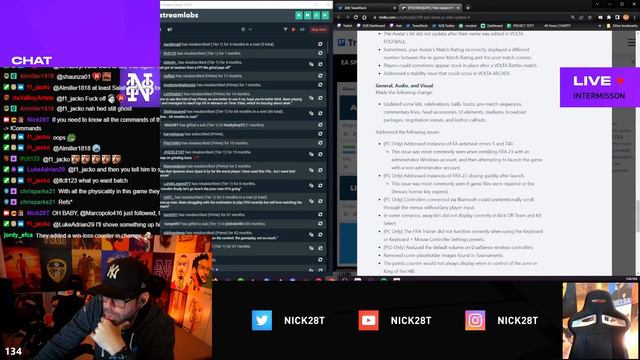Image resolution: width=640 pixels, height=360 pixels.
Task: Open the 48 Hours CHARTS bookmark
Action: click(x=557, y=26)
